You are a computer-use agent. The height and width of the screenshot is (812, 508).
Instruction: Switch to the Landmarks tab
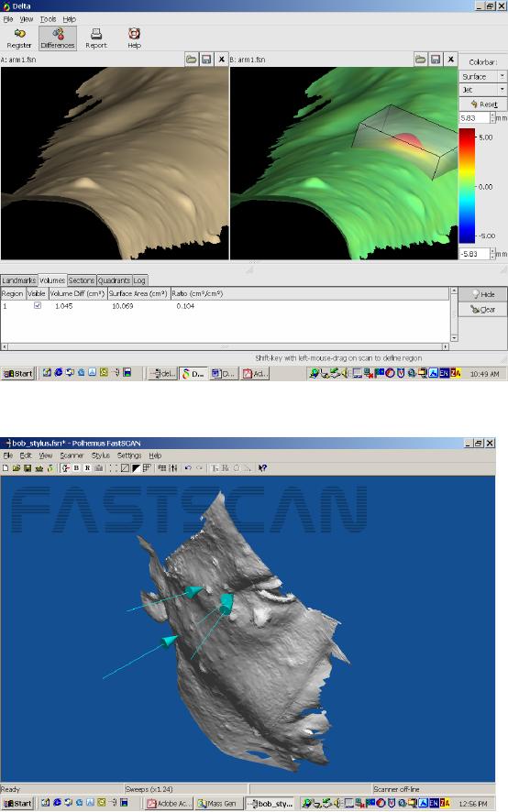click(x=19, y=280)
